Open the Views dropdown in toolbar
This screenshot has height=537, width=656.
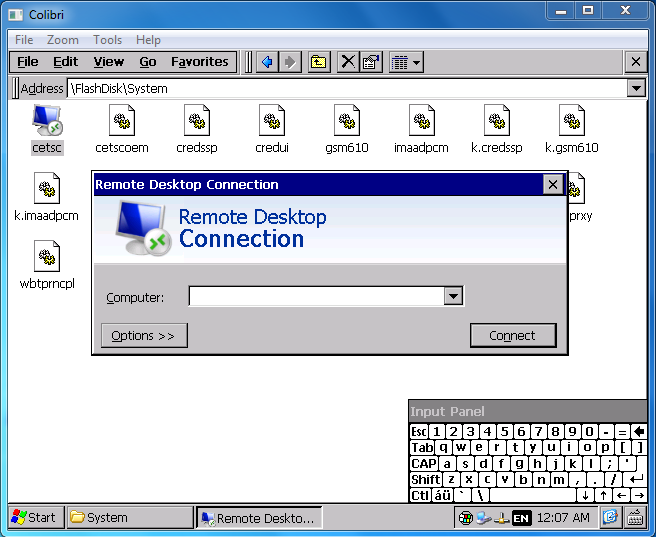pos(406,62)
